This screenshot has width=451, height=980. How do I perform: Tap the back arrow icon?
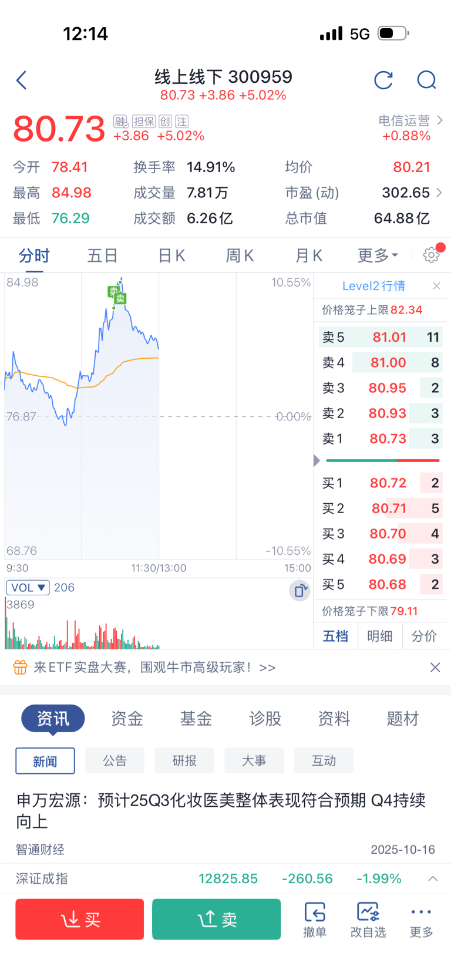coord(22,80)
